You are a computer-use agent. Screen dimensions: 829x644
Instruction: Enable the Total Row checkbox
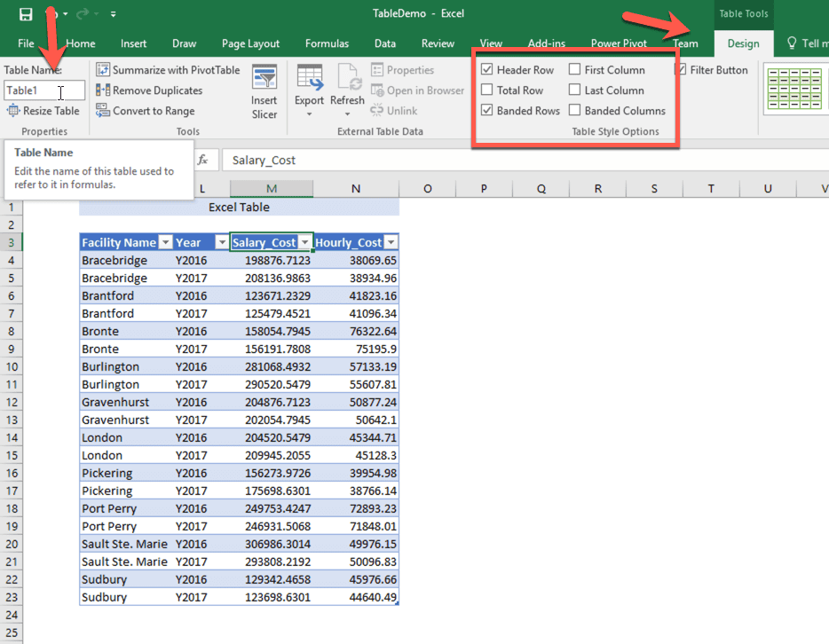486,90
